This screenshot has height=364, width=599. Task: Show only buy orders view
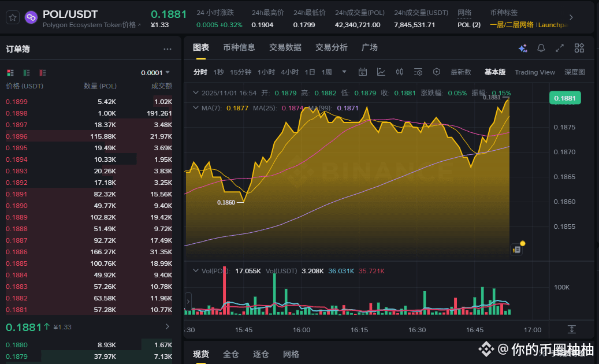[27, 73]
